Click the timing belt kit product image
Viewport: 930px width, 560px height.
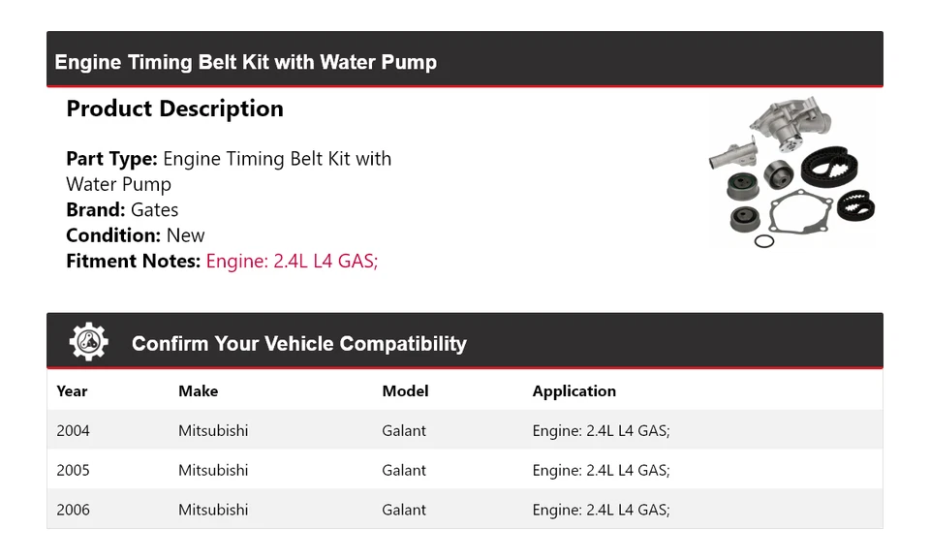(792, 172)
